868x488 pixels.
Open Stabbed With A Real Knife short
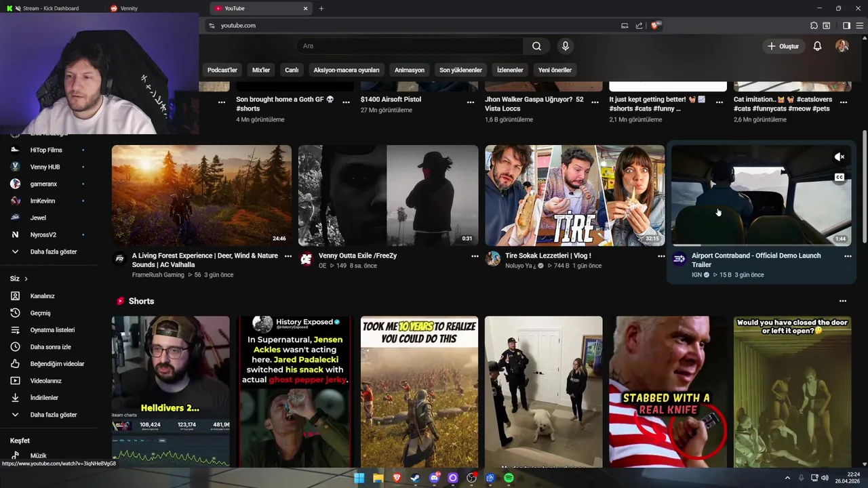pos(668,391)
